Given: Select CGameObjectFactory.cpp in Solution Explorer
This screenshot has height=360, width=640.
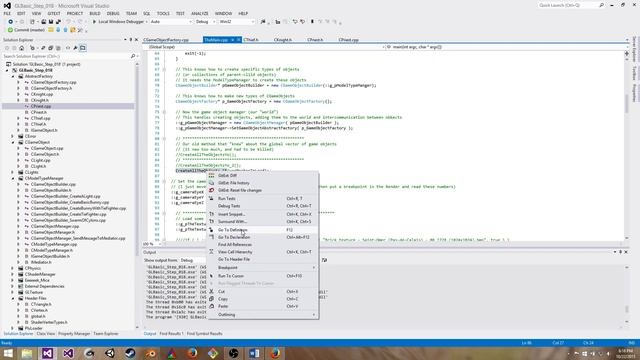Looking at the screenshot, I should [x=53, y=82].
